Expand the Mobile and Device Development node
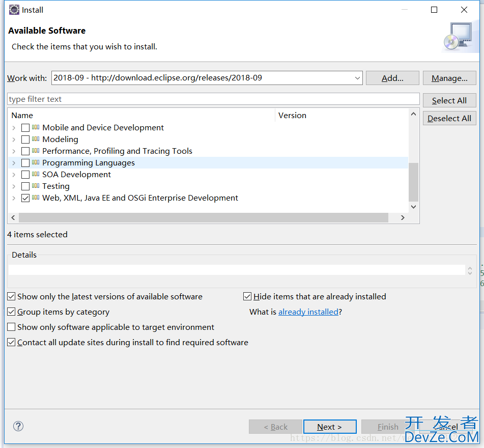 click(x=14, y=127)
